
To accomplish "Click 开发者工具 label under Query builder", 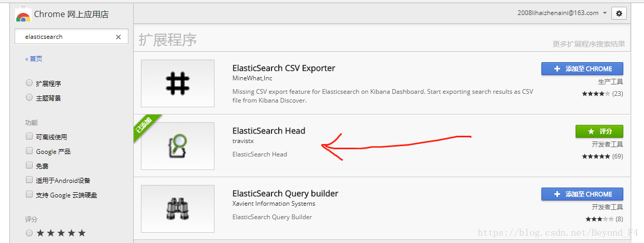I will point(607,207).
